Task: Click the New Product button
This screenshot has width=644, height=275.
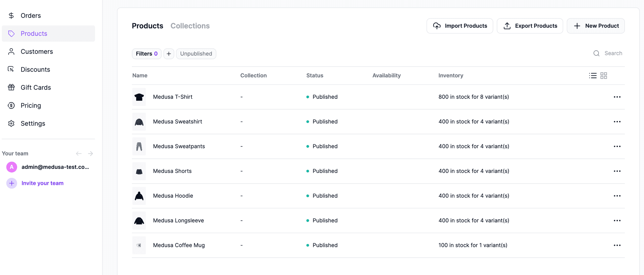Action: pos(595,26)
